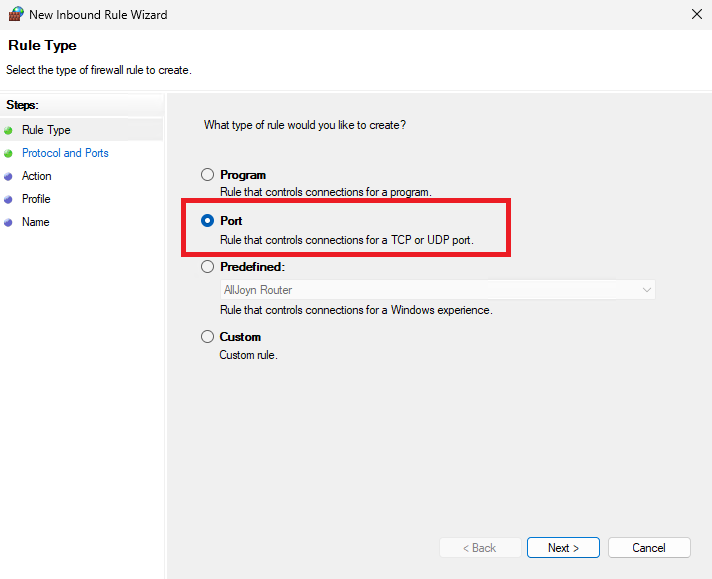Screen dimensions: 712x579
Task: Click the Name step in Steps list
Action: [36, 222]
